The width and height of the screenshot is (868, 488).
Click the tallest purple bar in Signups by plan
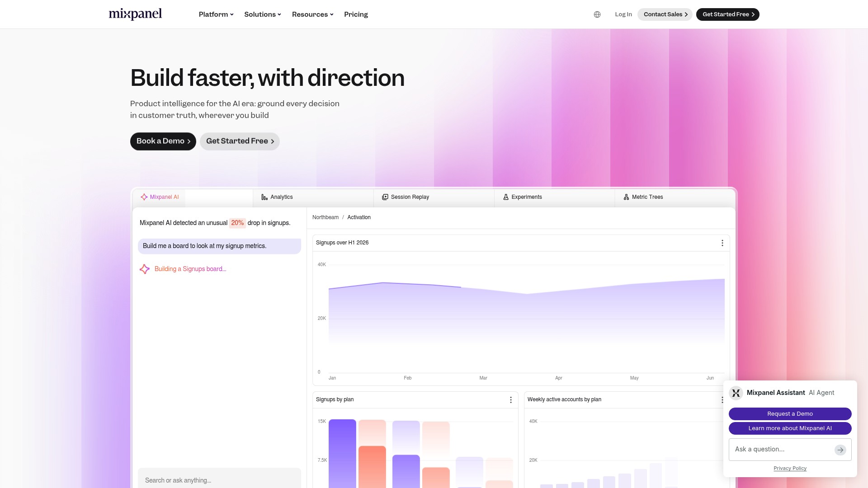[342, 454]
